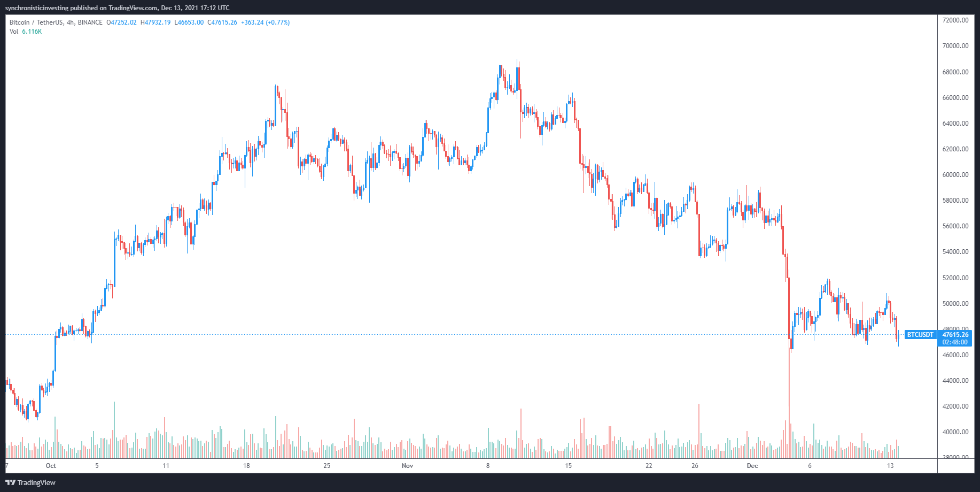The width and height of the screenshot is (980, 492).
Task: Select the Bitcoin / TetherUS symbol title
Action: coord(35,22)
